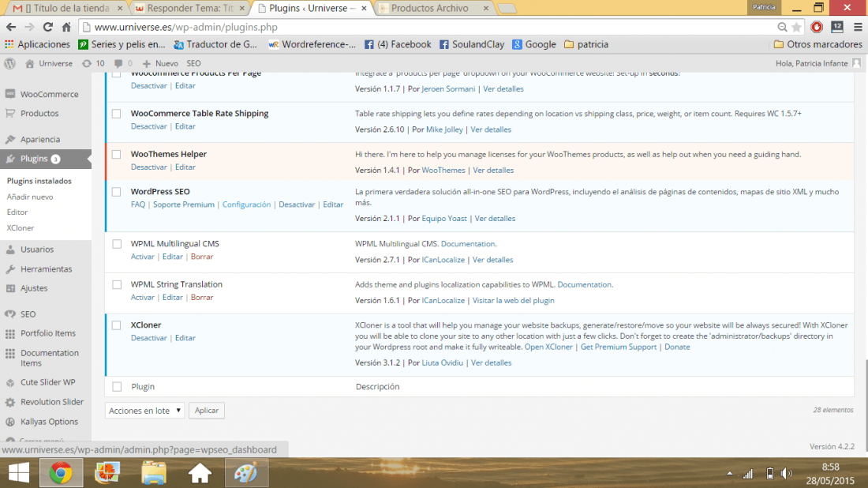Image resolution: width=868 pixels, height=488 pixels.
Task: Open Cute Slider WP in the sidebar
Action: click(46, 382)
